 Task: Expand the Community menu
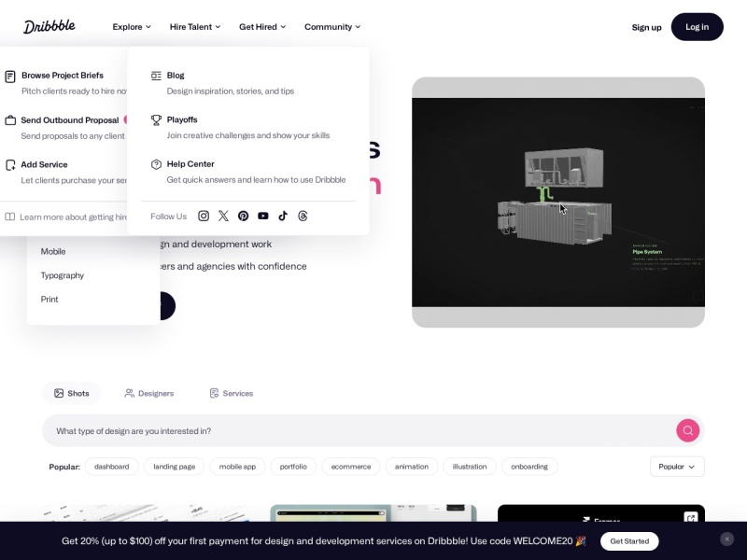332,27
